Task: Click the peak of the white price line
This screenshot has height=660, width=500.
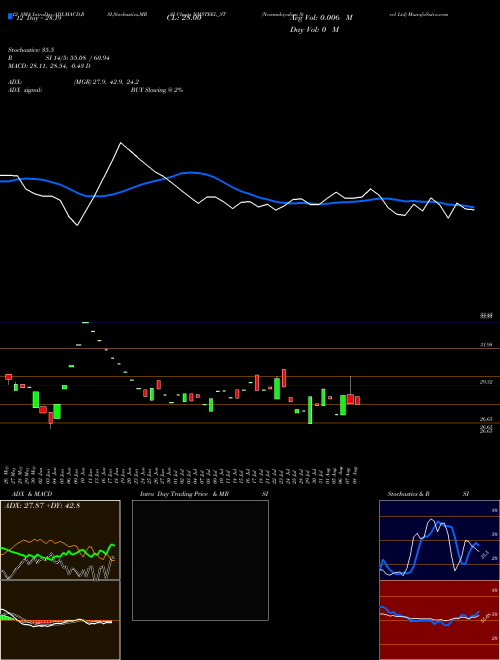Action: coord(121,143)
